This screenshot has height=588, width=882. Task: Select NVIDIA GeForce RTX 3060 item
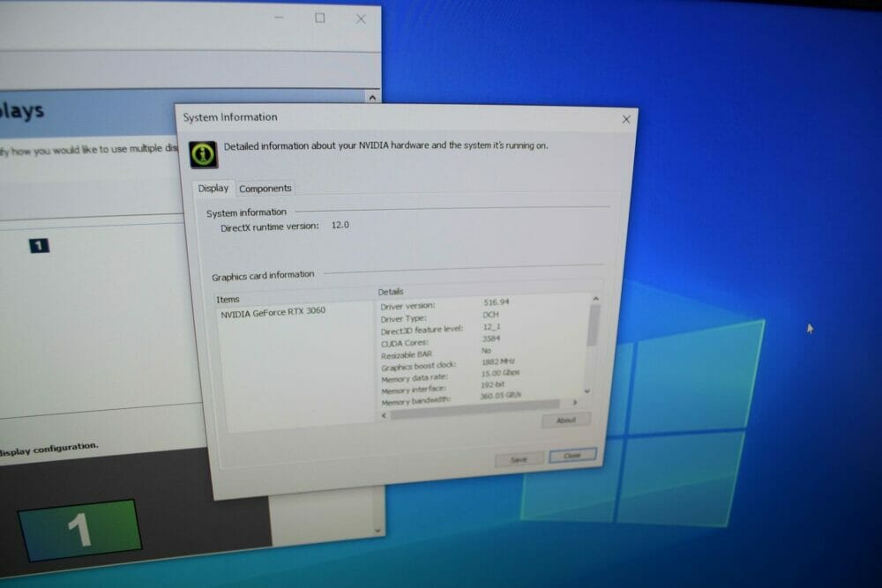[273, 312]
